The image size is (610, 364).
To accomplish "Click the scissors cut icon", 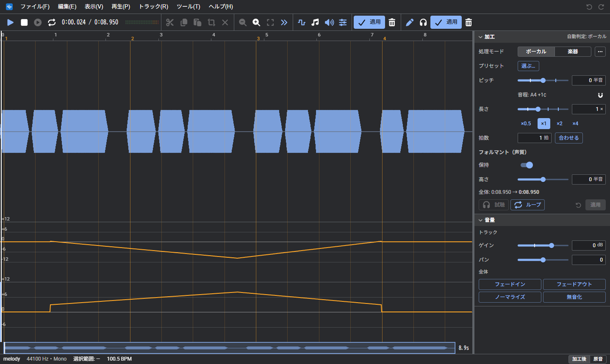I will (170, 22).
